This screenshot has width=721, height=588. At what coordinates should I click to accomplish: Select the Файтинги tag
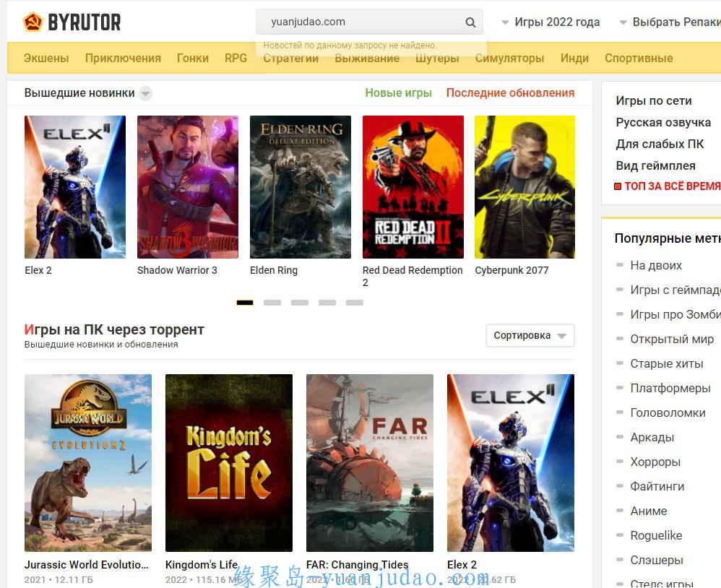(x=657, y=486)
